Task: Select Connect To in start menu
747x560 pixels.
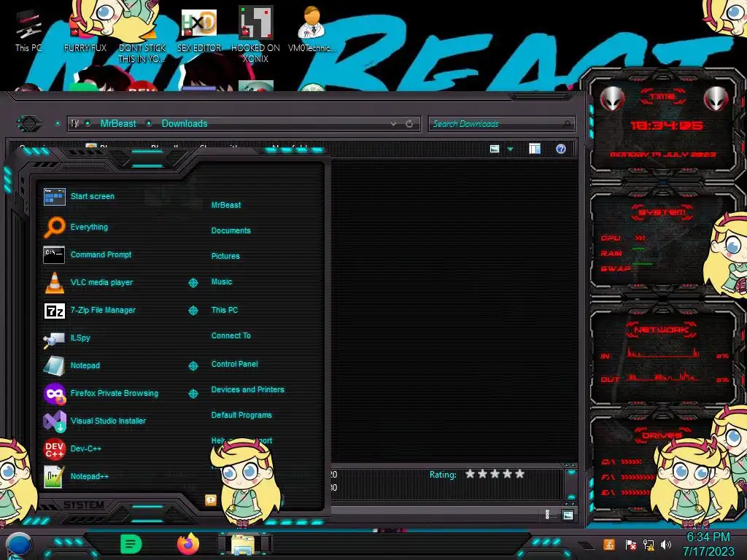Action: [x=231, y=335]
